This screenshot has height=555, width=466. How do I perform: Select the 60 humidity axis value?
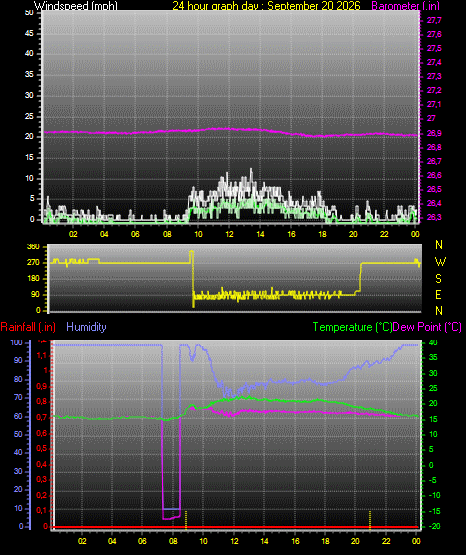coord(18,416)
